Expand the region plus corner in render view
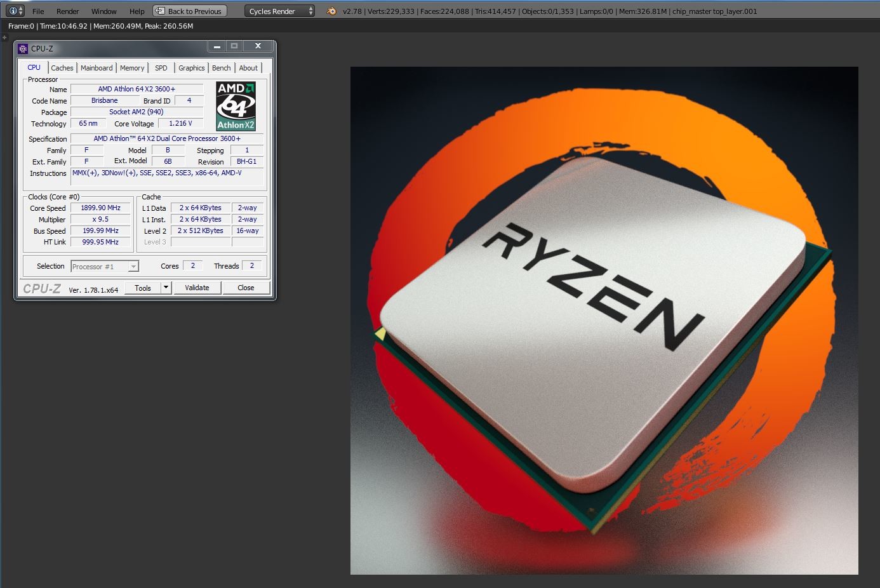 coord(4,37)
